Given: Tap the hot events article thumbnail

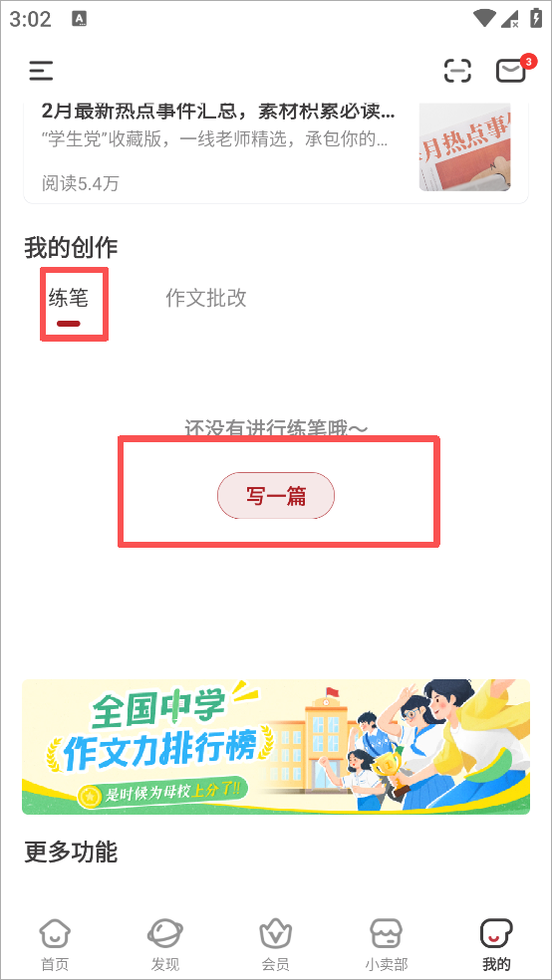Looking at the screenshot, I should tap(464, 145).
